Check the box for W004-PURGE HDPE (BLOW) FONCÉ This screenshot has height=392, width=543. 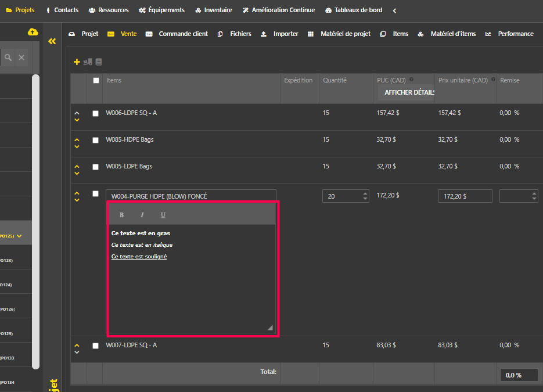point(96,193)
